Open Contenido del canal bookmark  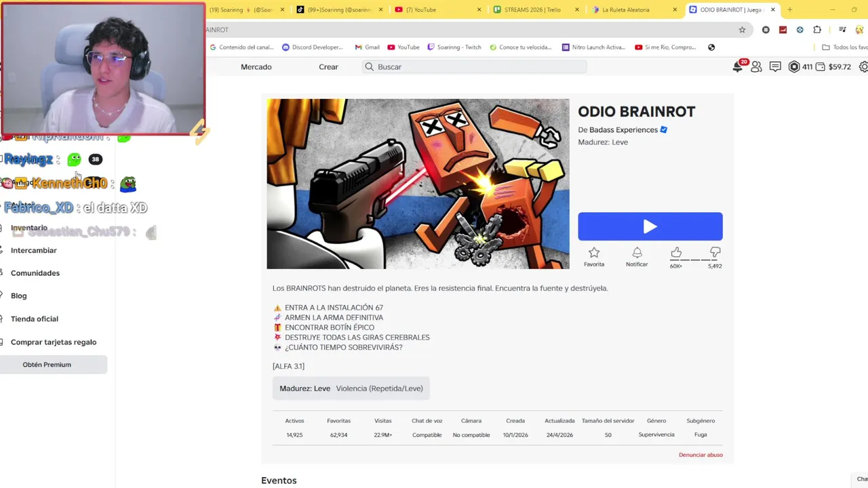[241, 47]
